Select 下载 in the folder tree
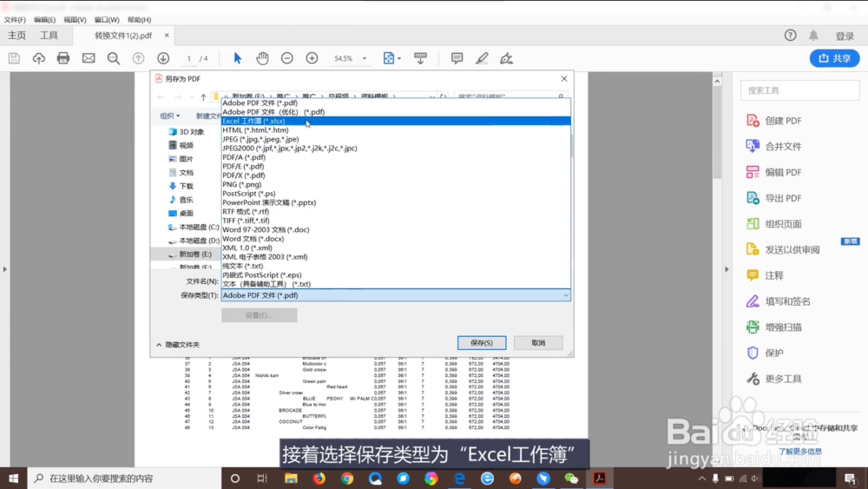Image resolution: width=868 pixels, height=489 pixels. pos(181,186)
